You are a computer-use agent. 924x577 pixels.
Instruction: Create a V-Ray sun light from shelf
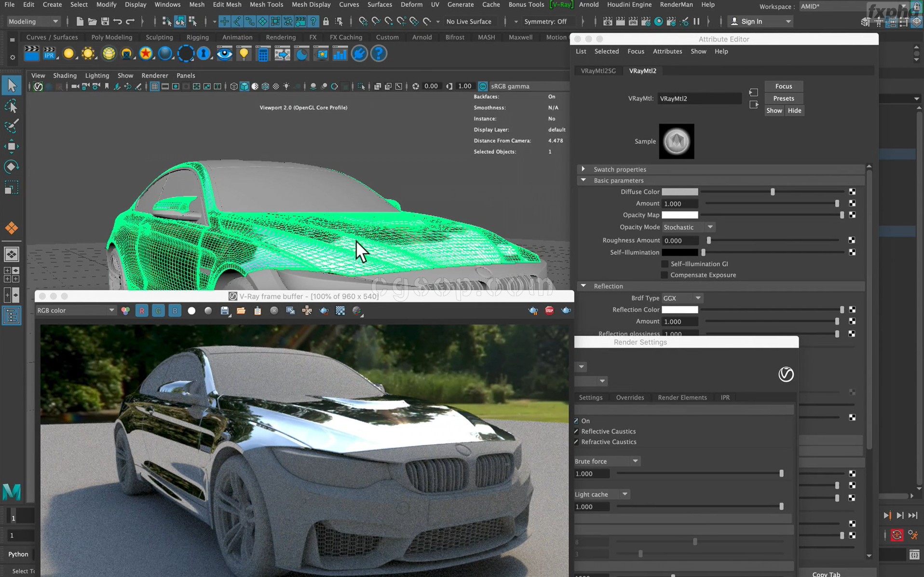point(88,54)
